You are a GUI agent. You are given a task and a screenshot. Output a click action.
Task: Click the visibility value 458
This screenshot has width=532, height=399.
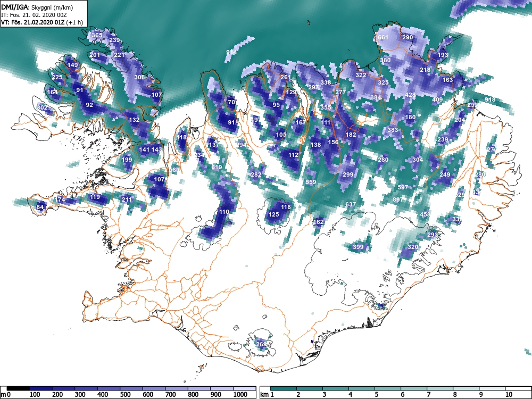coord(425,214)
